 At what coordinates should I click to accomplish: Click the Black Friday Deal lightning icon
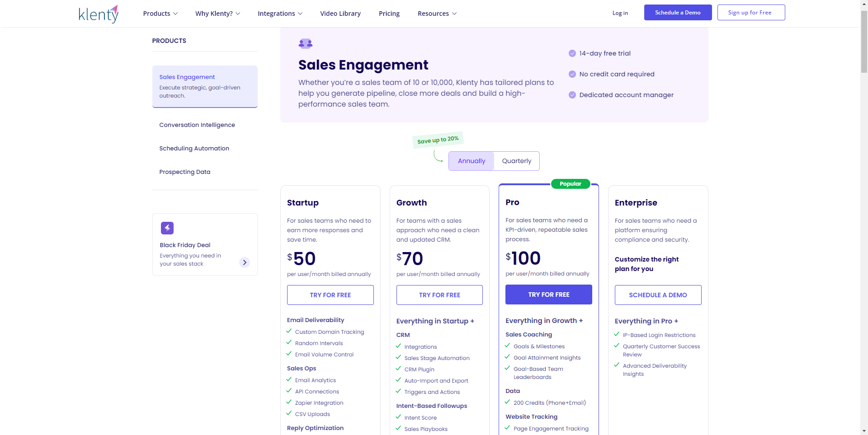pos(167,228)
